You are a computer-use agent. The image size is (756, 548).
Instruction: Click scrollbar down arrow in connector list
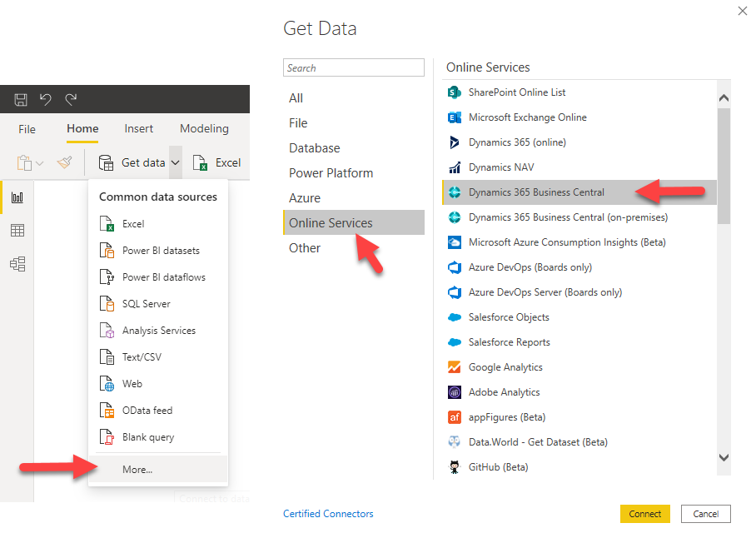(x=724, y=457)
